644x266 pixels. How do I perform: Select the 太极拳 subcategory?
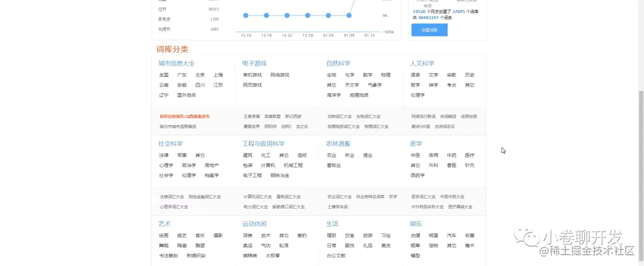273,256
